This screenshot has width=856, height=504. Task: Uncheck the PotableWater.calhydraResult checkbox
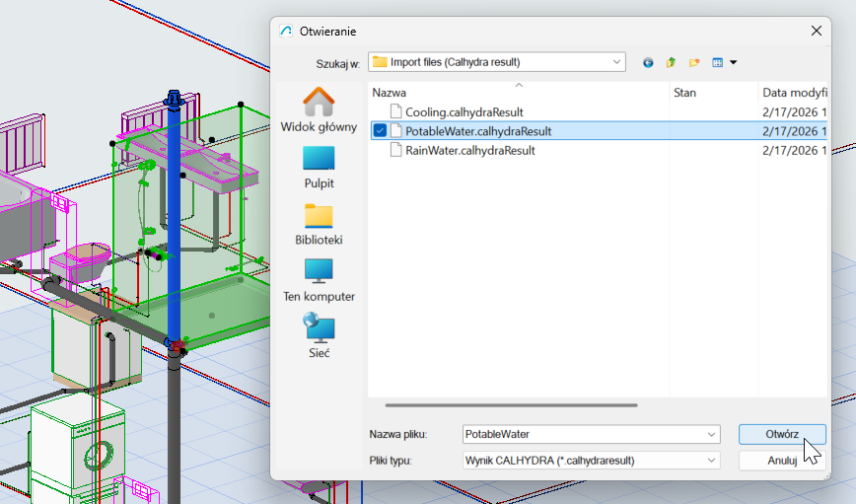point(380,131)
